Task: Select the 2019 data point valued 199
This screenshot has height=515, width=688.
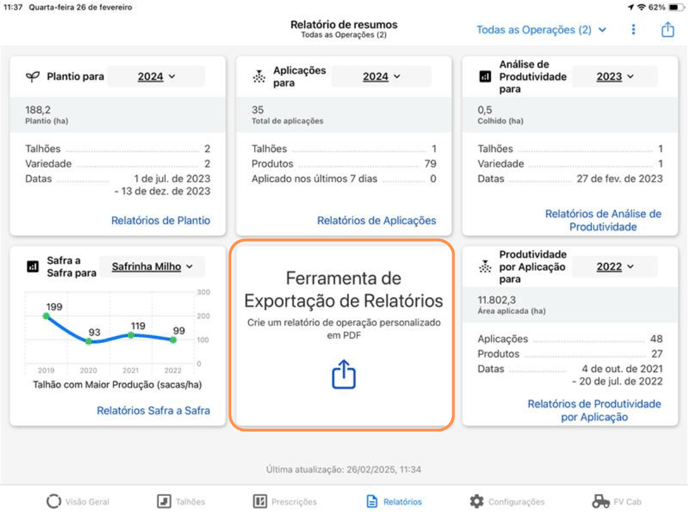Action: tap(46, 315)
